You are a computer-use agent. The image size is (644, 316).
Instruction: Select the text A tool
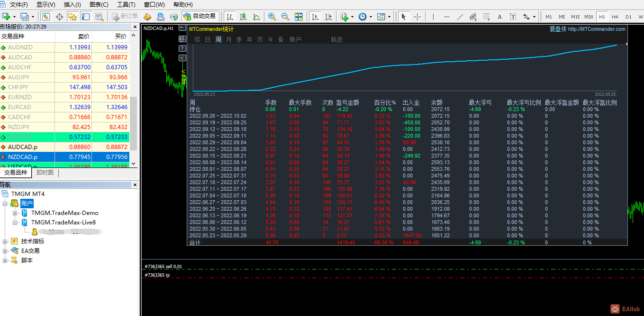pos(499,17)
